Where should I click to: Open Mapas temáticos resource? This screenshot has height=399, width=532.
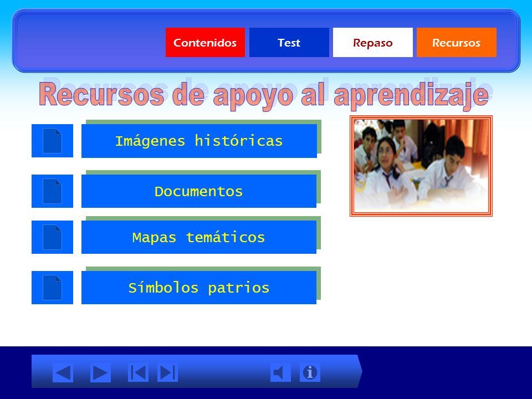click(199, 237)
